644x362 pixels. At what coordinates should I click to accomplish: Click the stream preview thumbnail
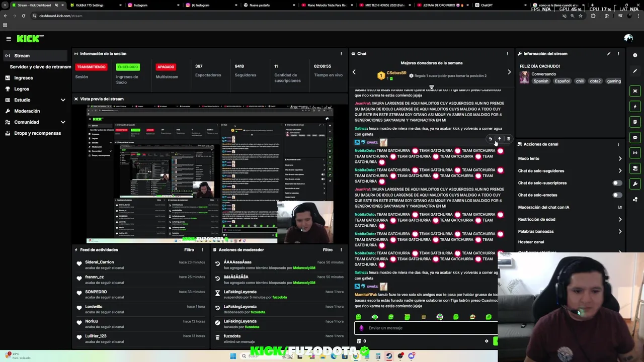pos(210,174)
